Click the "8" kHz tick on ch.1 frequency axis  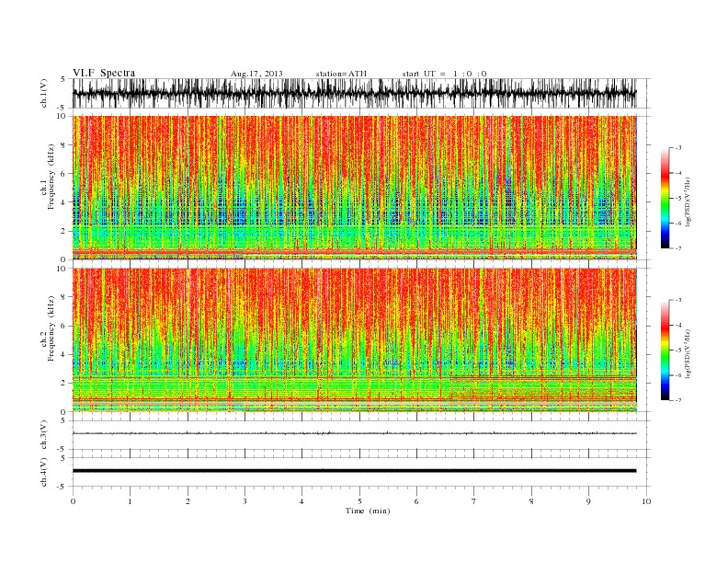pos(63,145)
